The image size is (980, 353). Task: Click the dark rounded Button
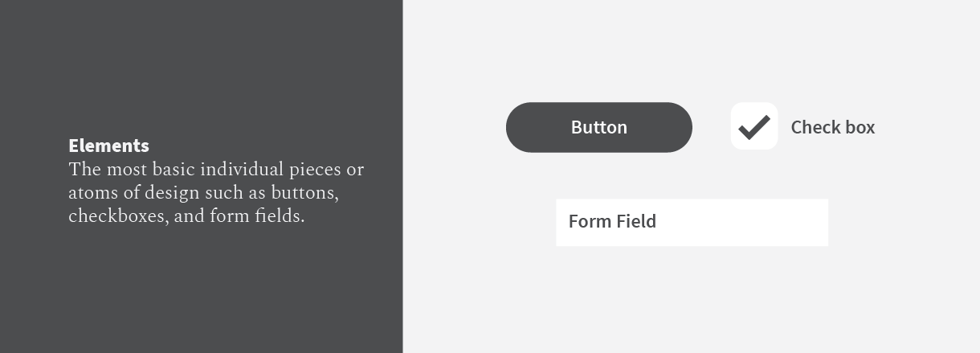(598, 127)
